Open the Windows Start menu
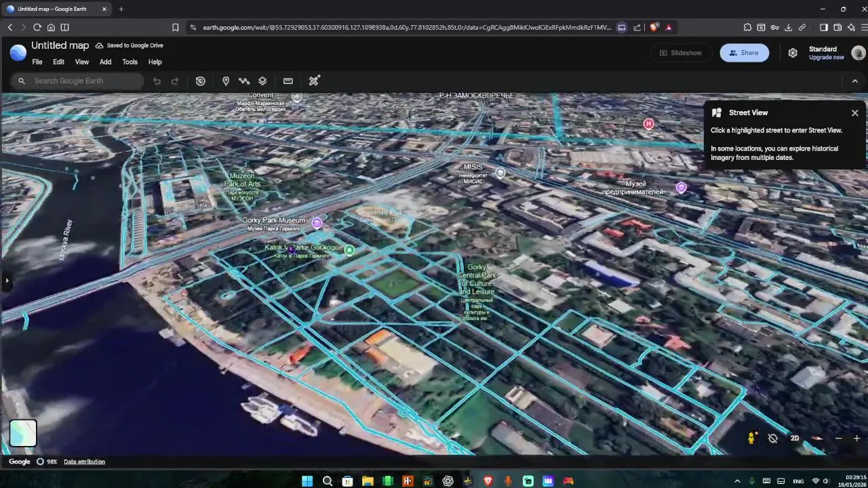 click(x=307, y=481)
